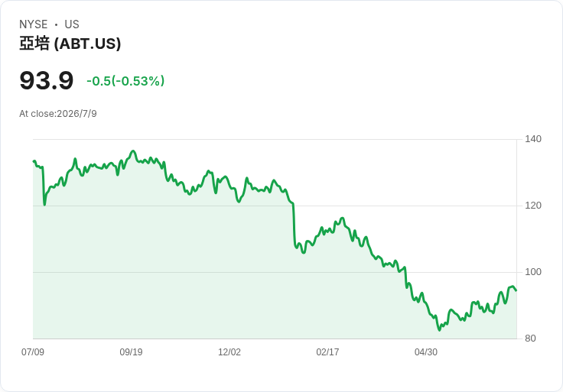Click the chart's peak near 09/19
This screenshot has height=392, width=563.
point(133,151)
